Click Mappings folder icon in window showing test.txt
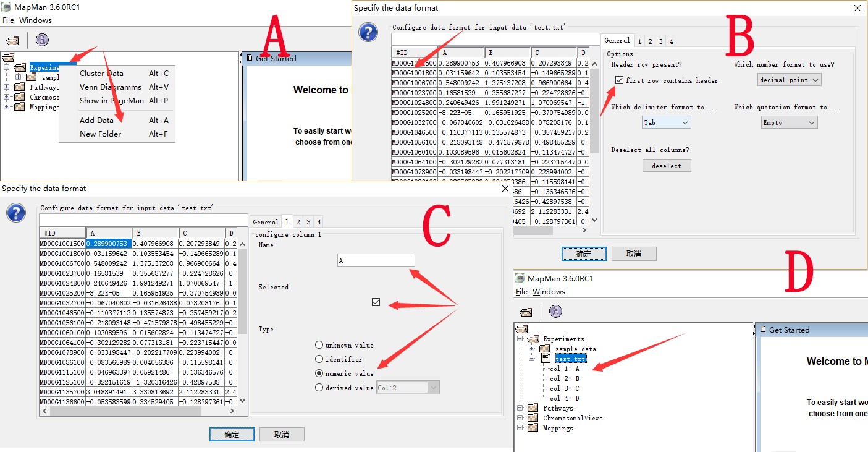The height and width of the screenshot is (452, 868). tap(533, 428)
